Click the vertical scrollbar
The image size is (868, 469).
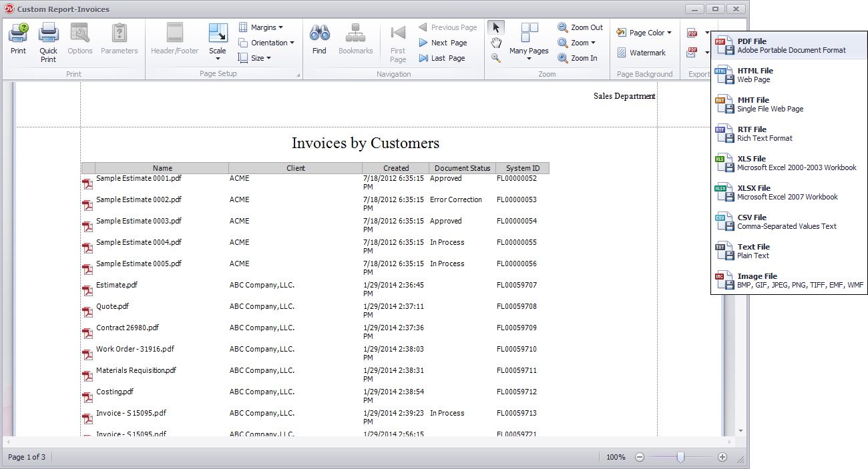740,267
